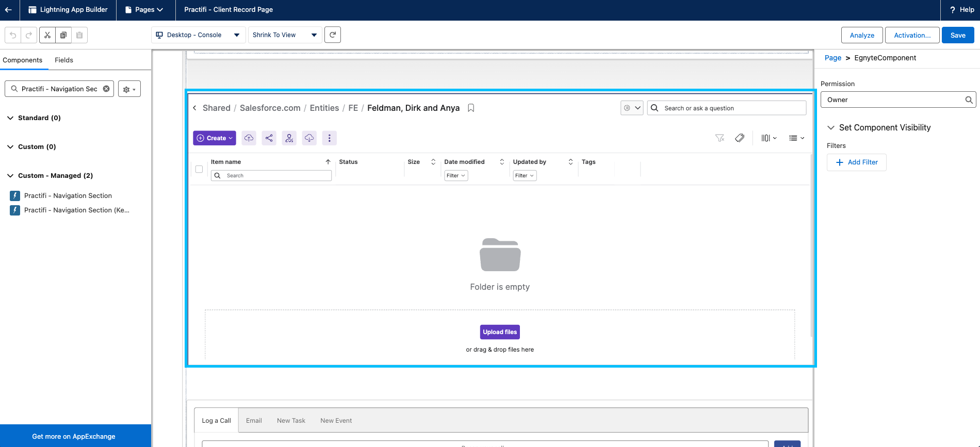Collapse the Standard (0) section
The height and width of the screenshot is (447, 980).
[10, 118]
